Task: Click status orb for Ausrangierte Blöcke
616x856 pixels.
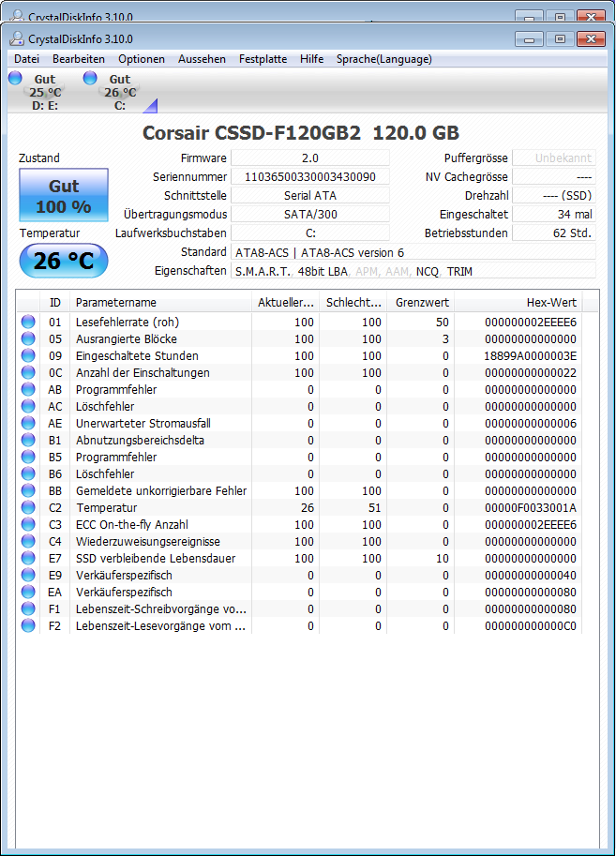Action: (28, 339)
